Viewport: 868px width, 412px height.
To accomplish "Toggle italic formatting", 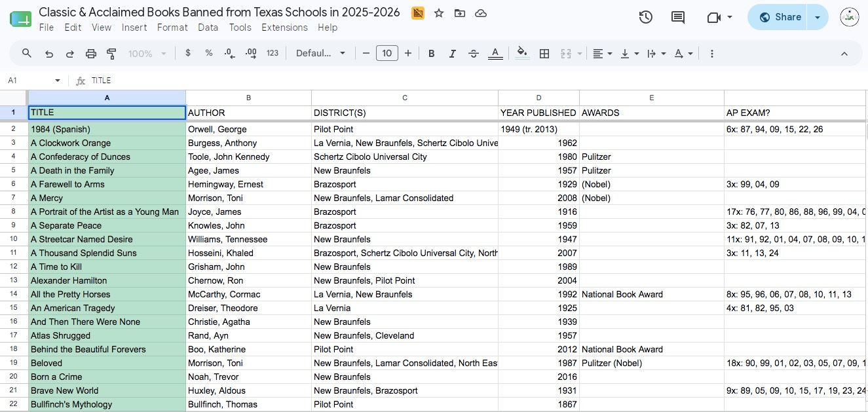I will point(452,54).
